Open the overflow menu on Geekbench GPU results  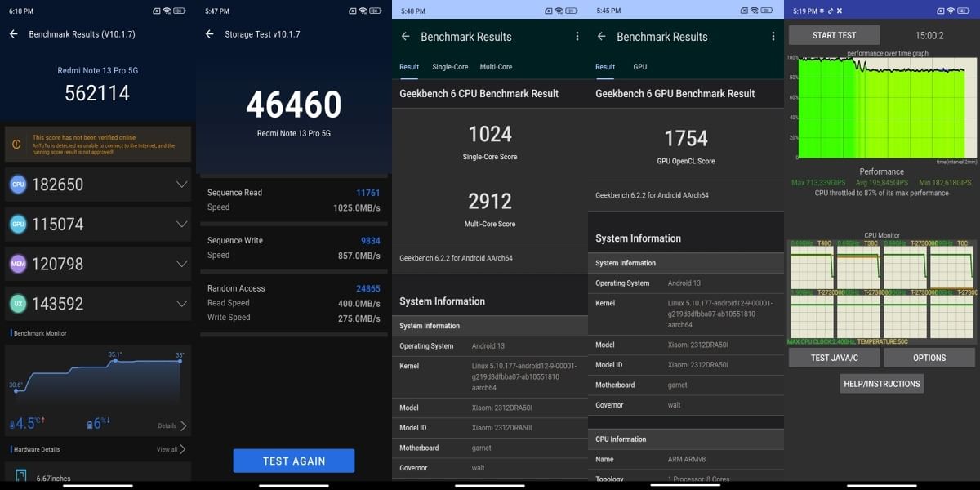click(x=773, y=37)
